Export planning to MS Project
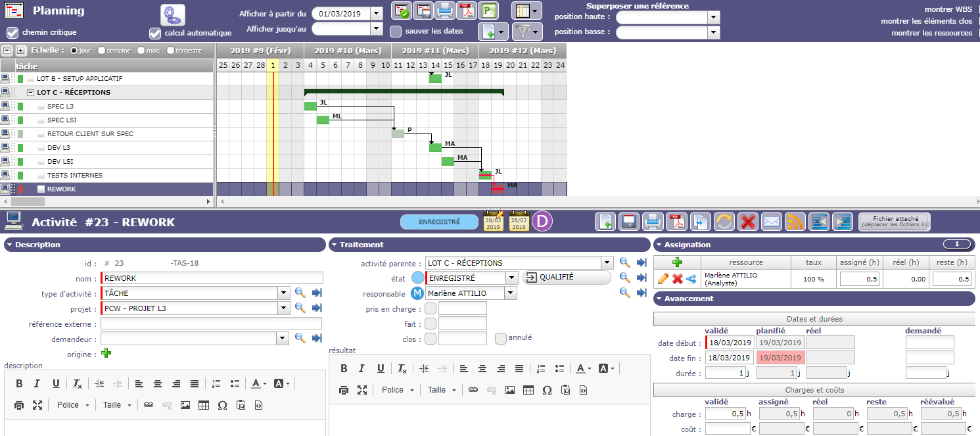Image resolution: width=980 pixels, height=436 pixels. (488, 11)
